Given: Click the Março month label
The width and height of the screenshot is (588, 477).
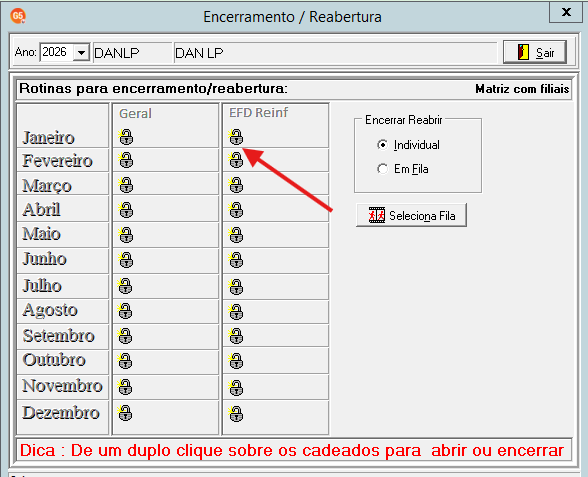Looking at the screenshot, I should point(47,186).
